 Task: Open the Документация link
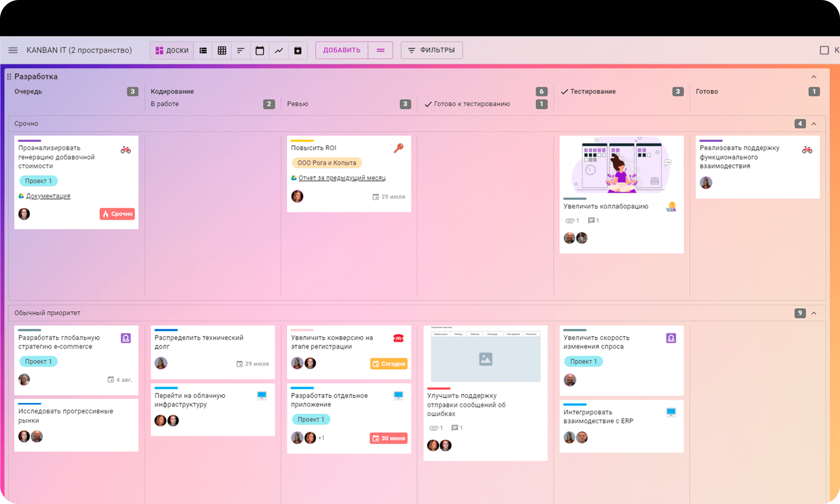point(48,196)
